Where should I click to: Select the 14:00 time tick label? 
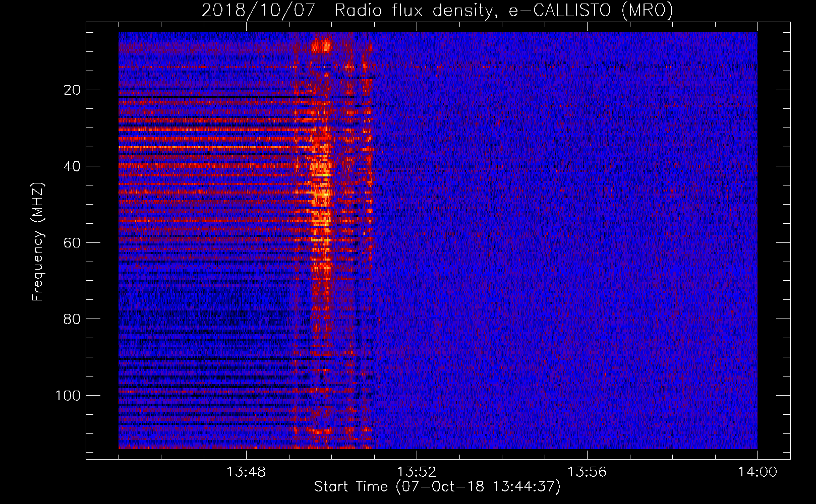(x=757, y=472)
